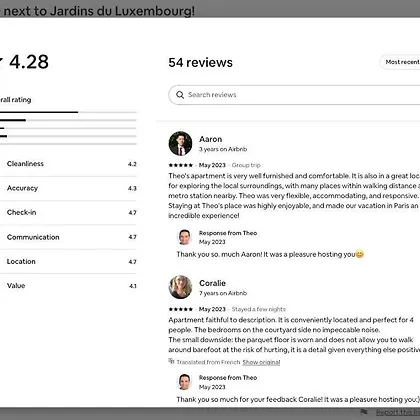Click the Report this listing link
The width and height of the screenshot is (420, 420).
click(398, 413)
